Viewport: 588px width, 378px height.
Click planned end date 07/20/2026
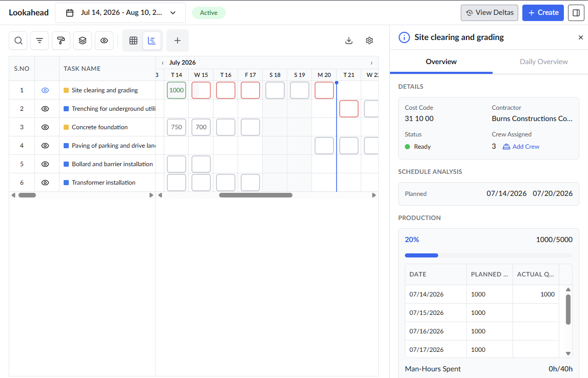(x=553, y=193)
